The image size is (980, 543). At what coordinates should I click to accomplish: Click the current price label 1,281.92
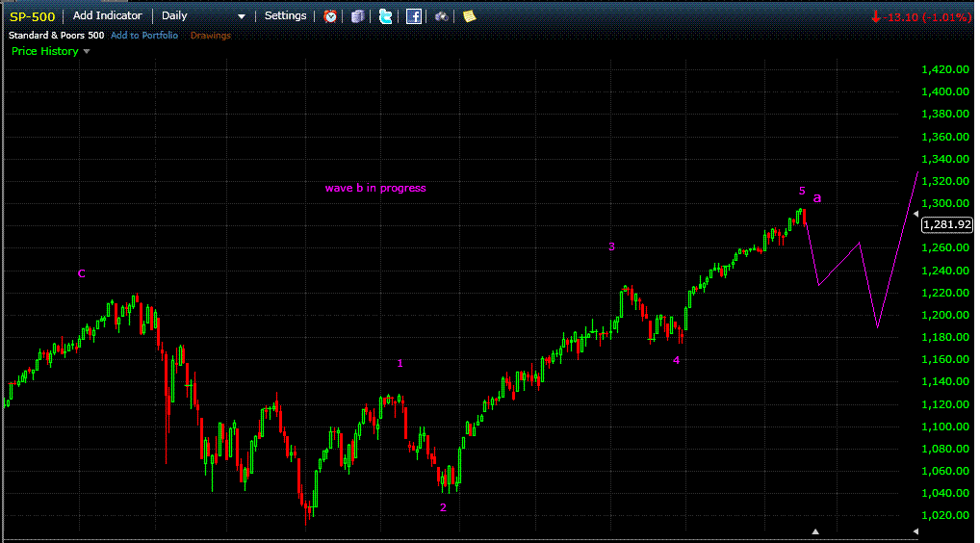(x=947, y=224)
